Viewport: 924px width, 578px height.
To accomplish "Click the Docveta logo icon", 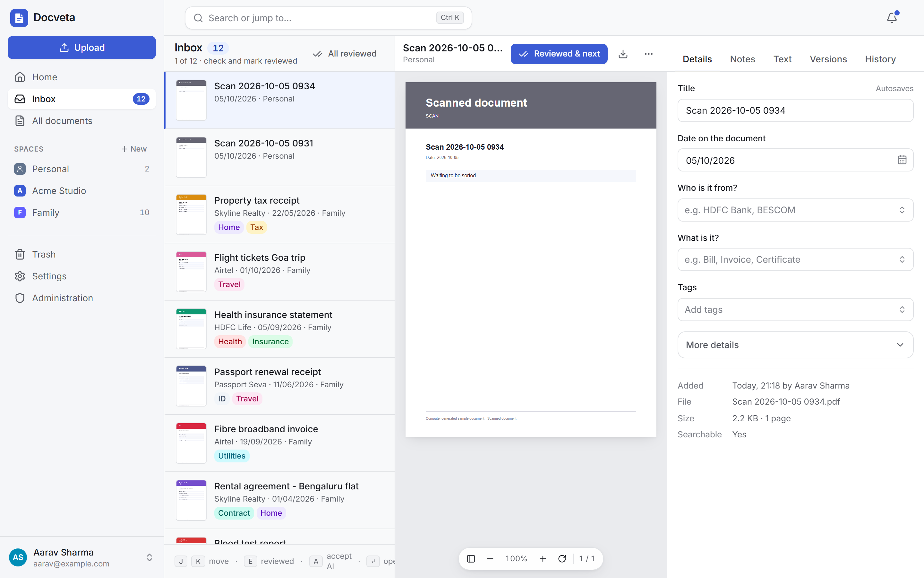I will pyautogui.click(x=19, y=18).
